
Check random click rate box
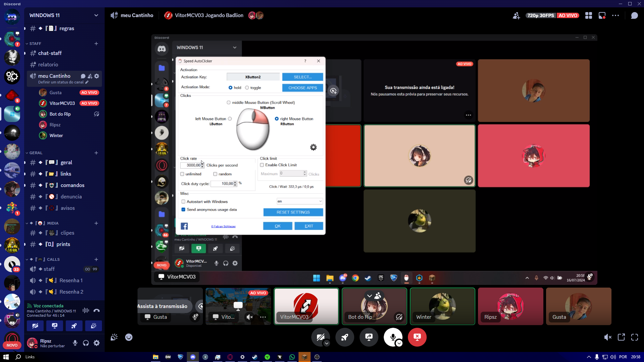[215, 174]
